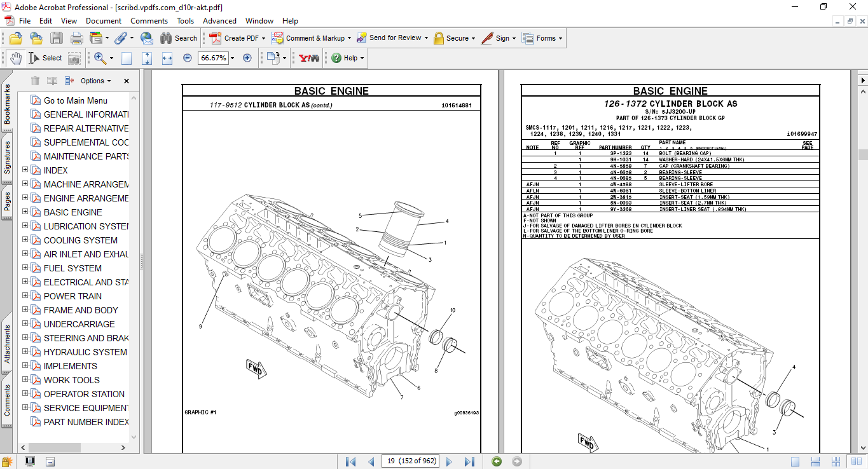Image resolution: width=868 pixels, height=469 pixels.
Task: Jump to the last page arrow
Action: coord(469,461)
